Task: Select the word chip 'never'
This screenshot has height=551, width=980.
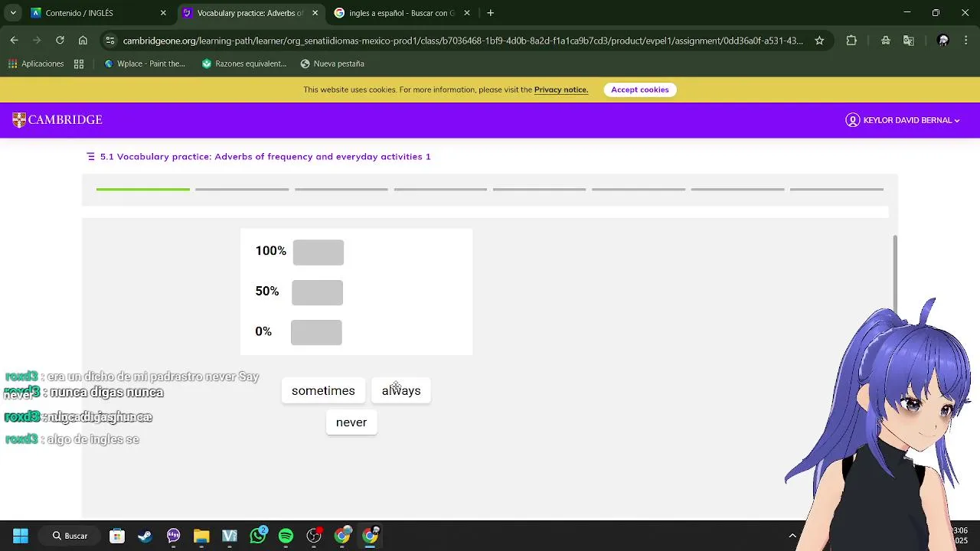Action: tap(351, 422)
